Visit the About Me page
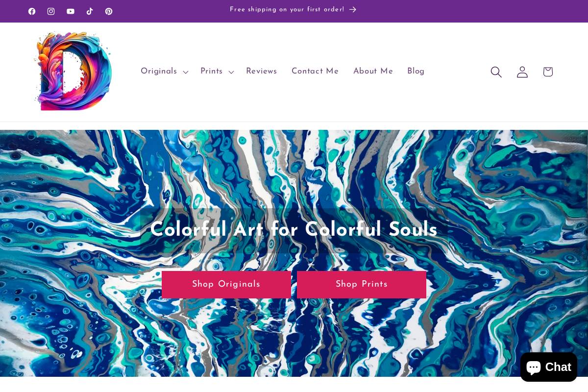The image size is (588, 392). pyautogui.click(x=373, y=72)
